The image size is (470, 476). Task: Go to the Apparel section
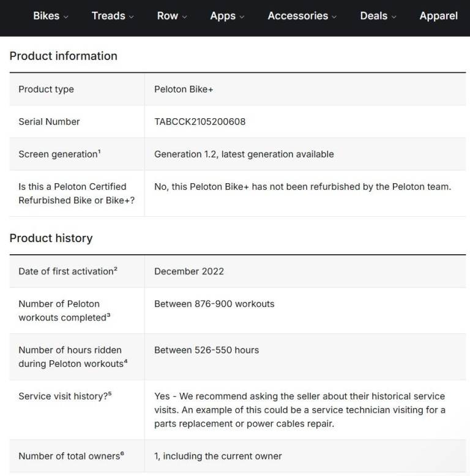(438, 16)
